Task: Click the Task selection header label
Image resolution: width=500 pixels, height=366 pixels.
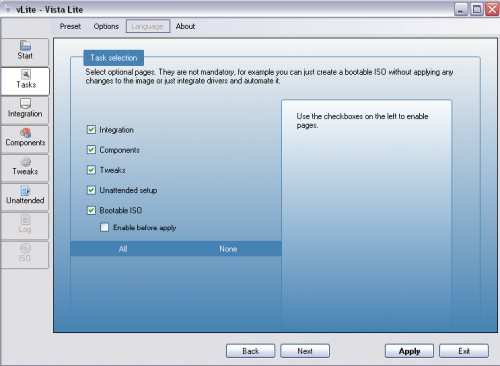Action: (x=114, y=58)
